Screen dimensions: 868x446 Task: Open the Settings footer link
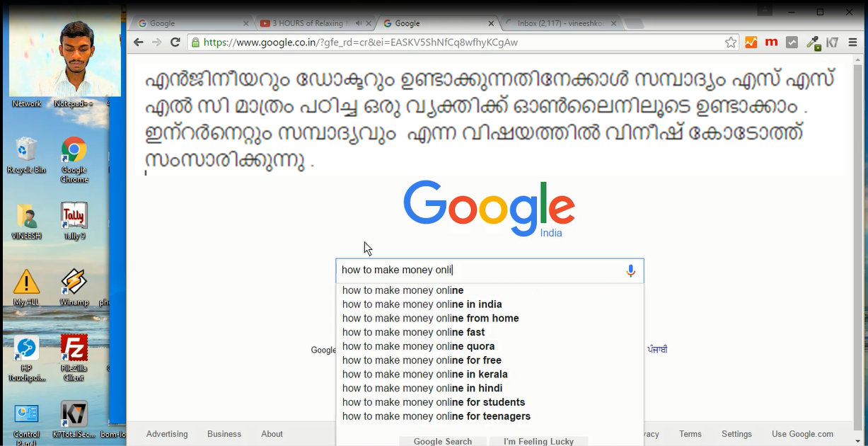coord(737,434)
